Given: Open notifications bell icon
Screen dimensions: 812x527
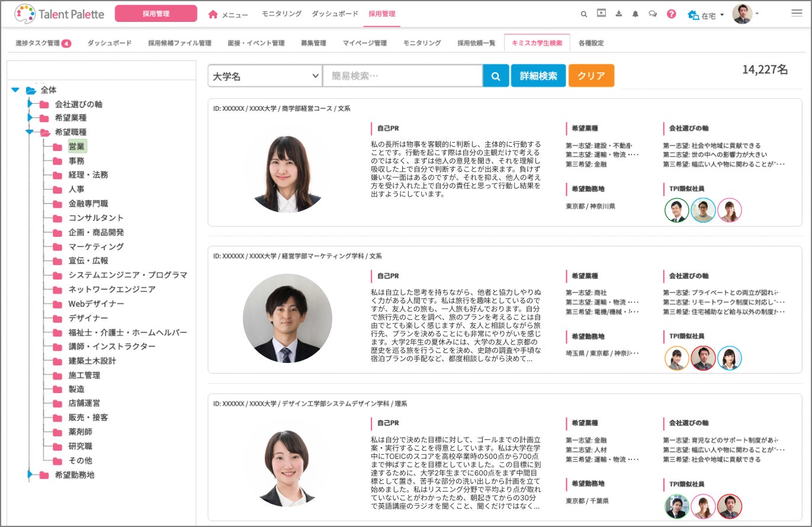Looking at the screenshot, I should [x=636, y=14].
